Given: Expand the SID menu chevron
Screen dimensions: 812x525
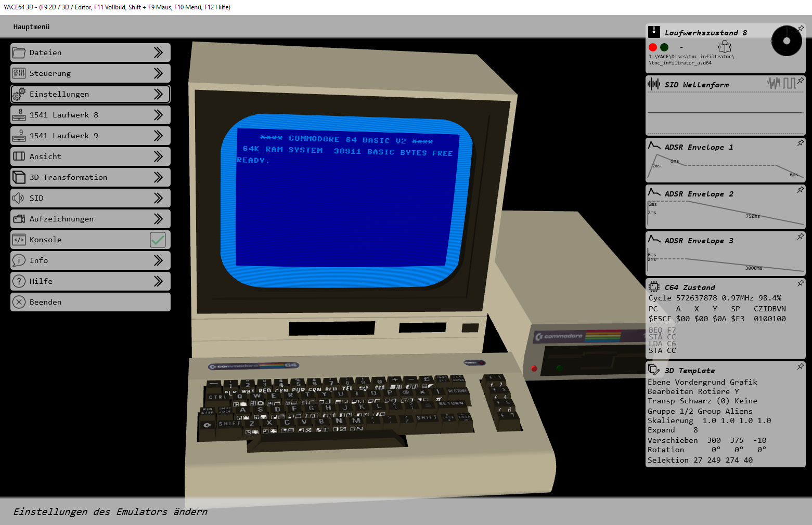Looking at the screenshot, I should pos(158,198).
